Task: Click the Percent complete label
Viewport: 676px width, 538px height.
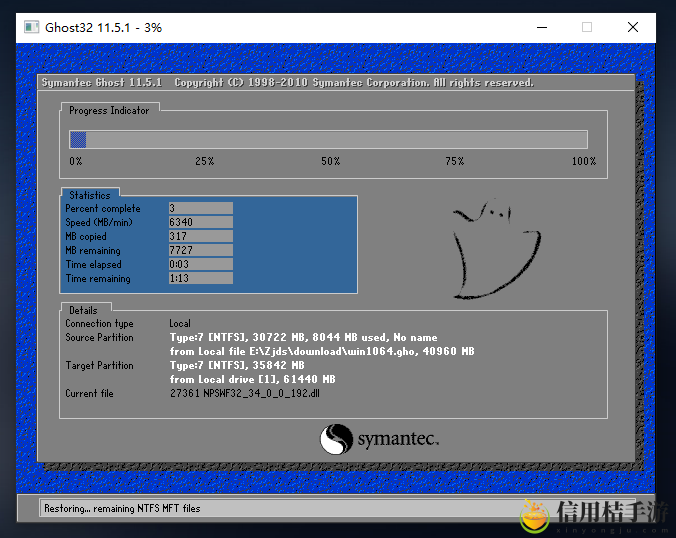Action: click(x=103, y=209)
